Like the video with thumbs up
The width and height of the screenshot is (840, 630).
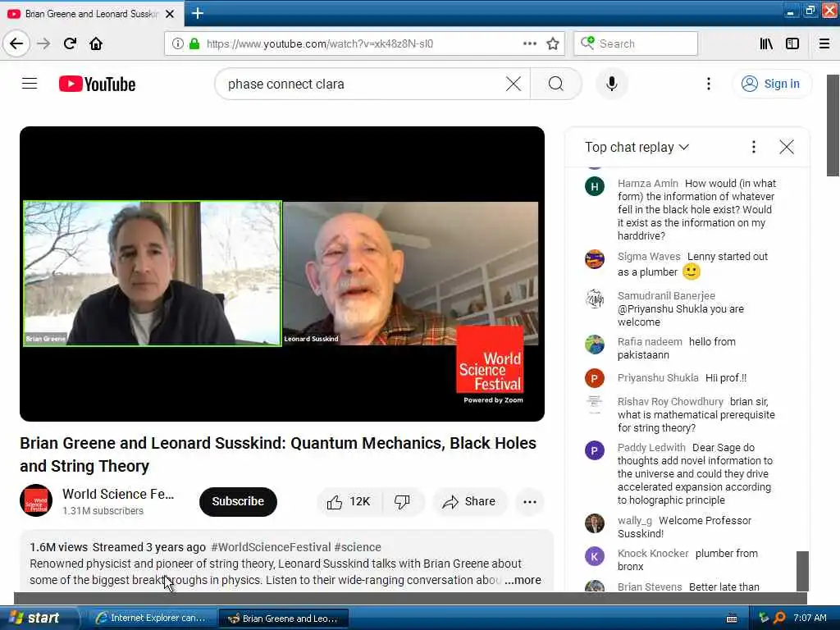(x=349, y=502)
